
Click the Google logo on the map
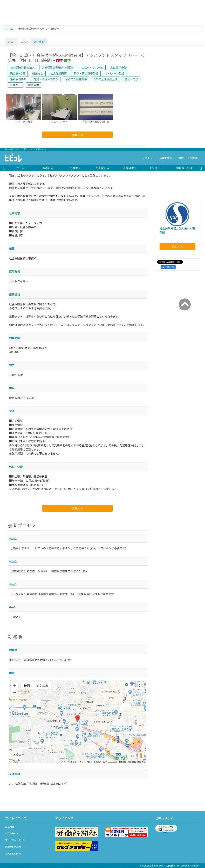(15, 760)
